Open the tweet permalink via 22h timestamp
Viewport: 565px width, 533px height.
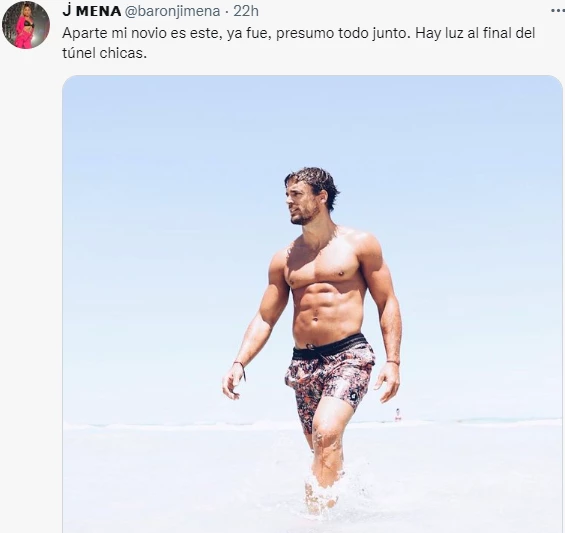click(x=246, y=11)
